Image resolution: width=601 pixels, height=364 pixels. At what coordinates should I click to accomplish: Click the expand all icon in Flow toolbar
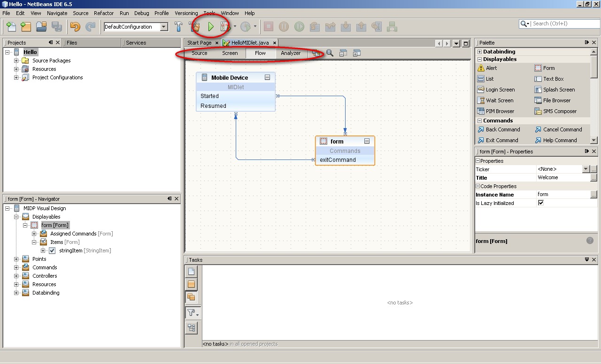pos(357,53)
